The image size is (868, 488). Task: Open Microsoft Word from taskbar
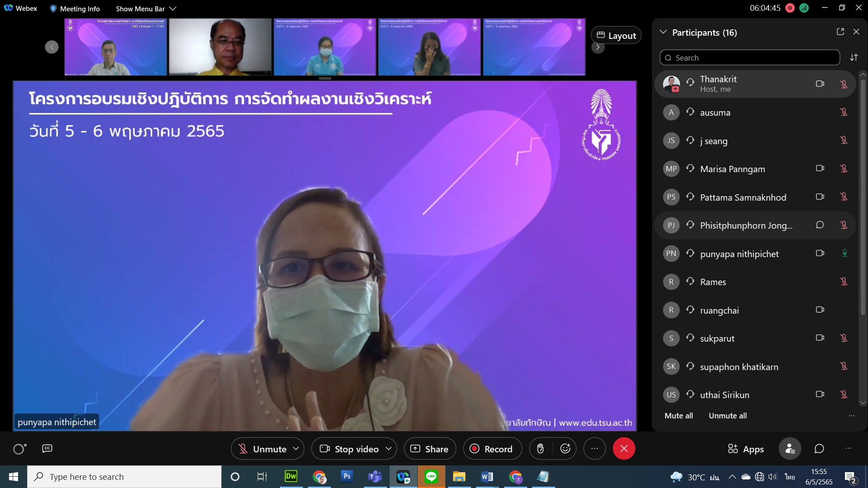pos(487,477)
